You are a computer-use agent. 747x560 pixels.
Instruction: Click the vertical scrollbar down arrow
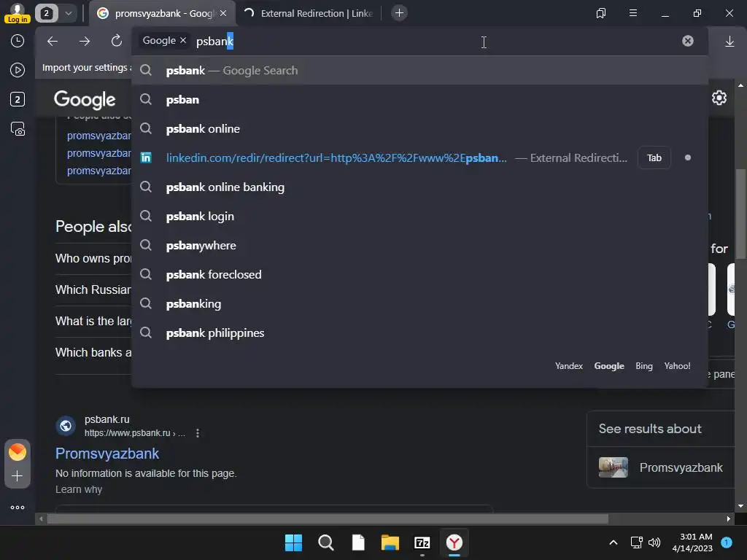point(740,506)
